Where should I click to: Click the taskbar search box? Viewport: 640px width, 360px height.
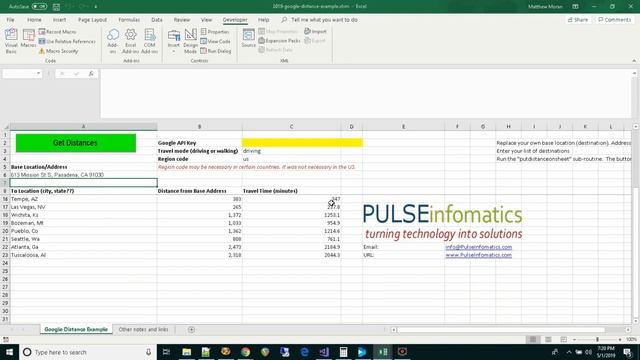coord(88,352)
